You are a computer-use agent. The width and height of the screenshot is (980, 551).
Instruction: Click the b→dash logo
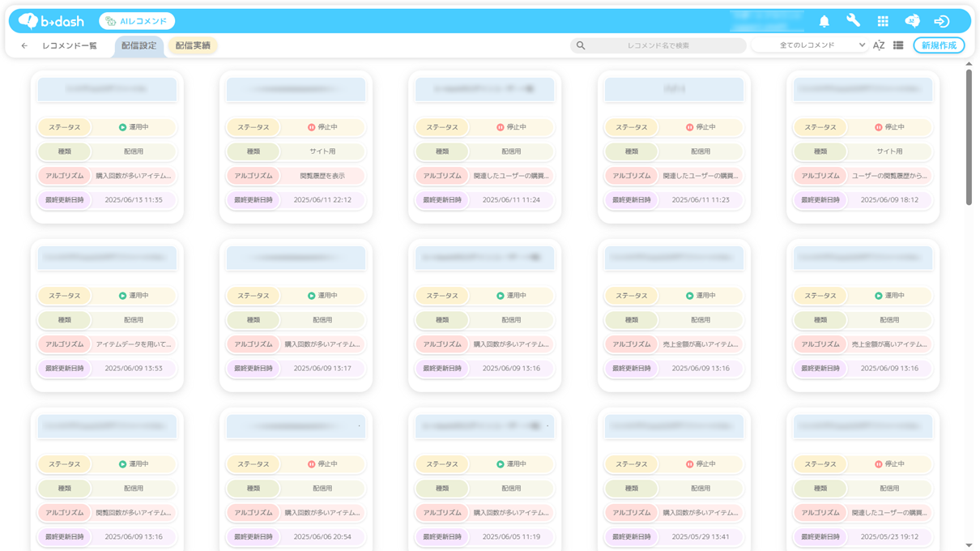[x=51, y=21]
